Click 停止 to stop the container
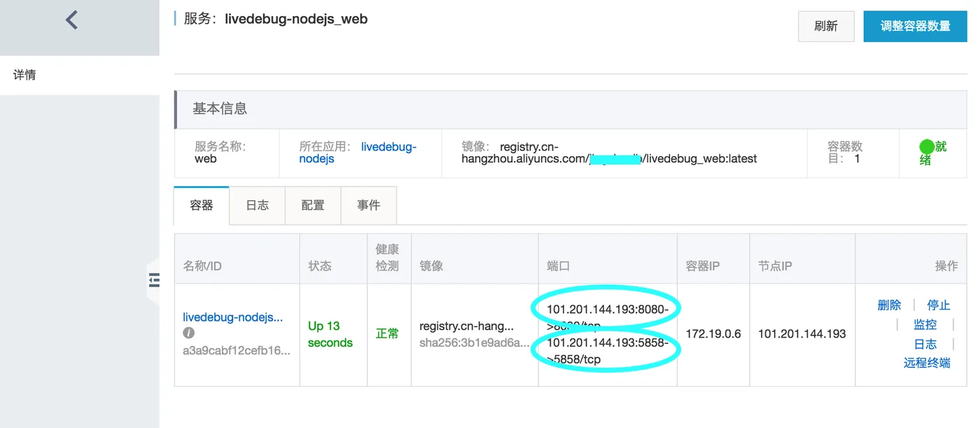The width and height of the screenshot is (980, 428). 939,305
